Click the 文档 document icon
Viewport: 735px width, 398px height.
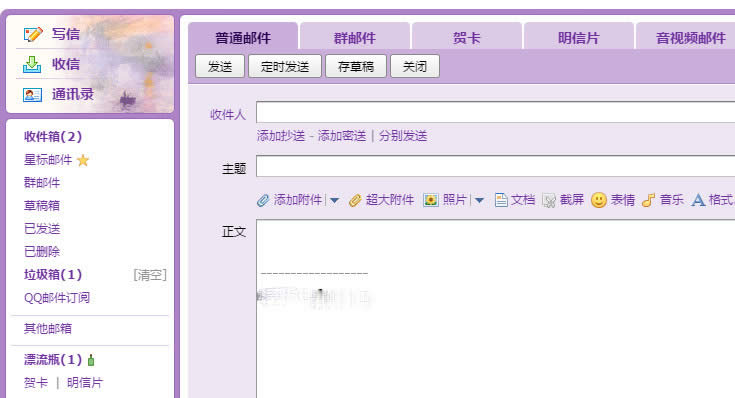(x=501, y=201)
